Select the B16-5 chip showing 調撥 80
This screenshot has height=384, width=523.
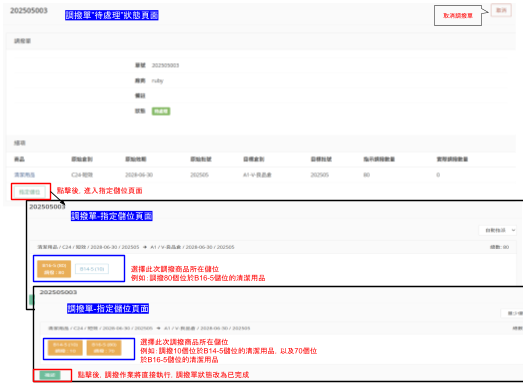click(x=54, y=269)
